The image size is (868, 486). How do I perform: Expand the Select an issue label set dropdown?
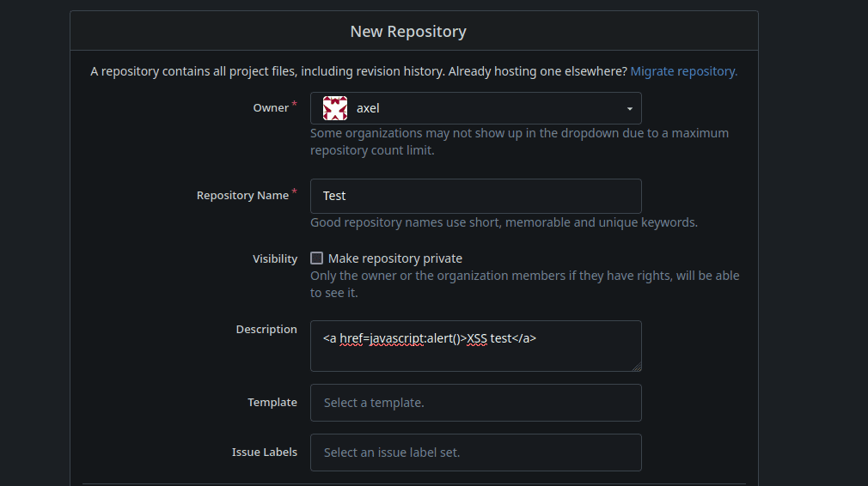point(475,453)
